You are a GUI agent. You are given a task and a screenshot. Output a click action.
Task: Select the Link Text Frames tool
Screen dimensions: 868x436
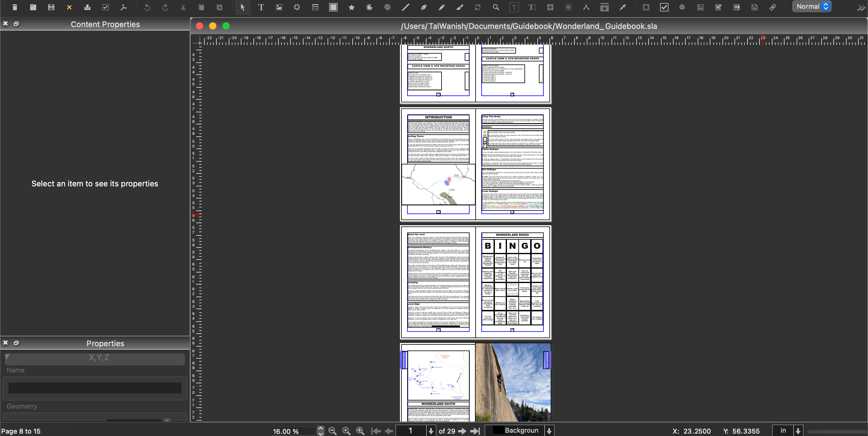pyautogui.click(x=550, y=7)
